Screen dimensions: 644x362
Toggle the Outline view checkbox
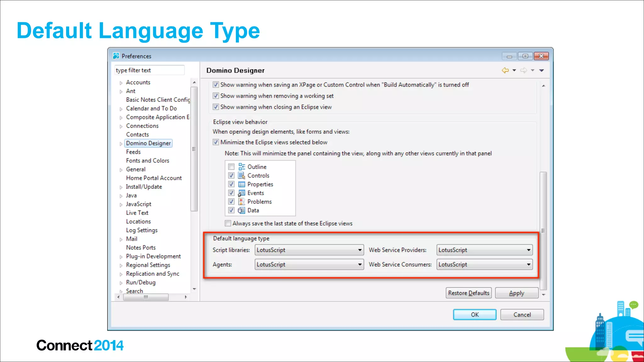(231, 167)
